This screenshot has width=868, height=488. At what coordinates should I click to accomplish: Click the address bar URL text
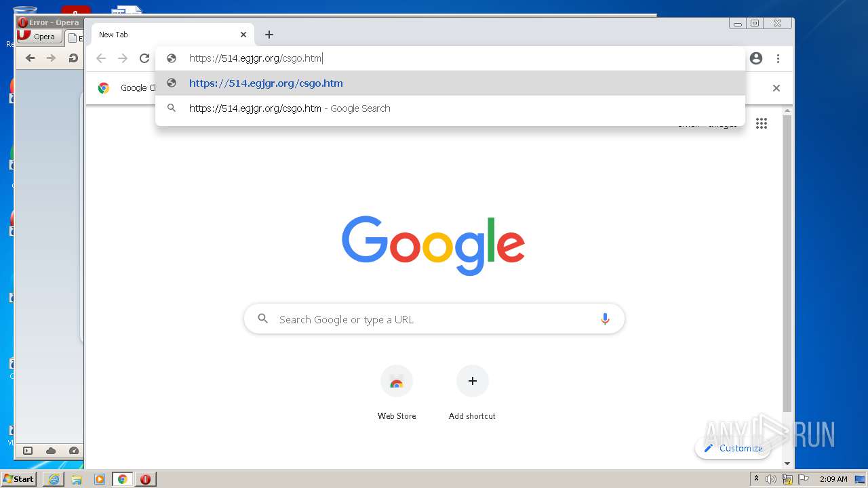[256, 58]
